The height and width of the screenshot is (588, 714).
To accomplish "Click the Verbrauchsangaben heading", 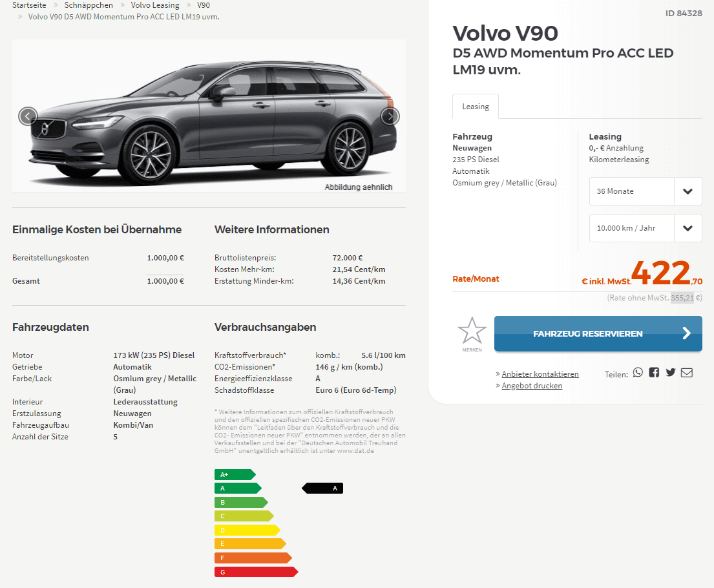I will pos(265,327).
